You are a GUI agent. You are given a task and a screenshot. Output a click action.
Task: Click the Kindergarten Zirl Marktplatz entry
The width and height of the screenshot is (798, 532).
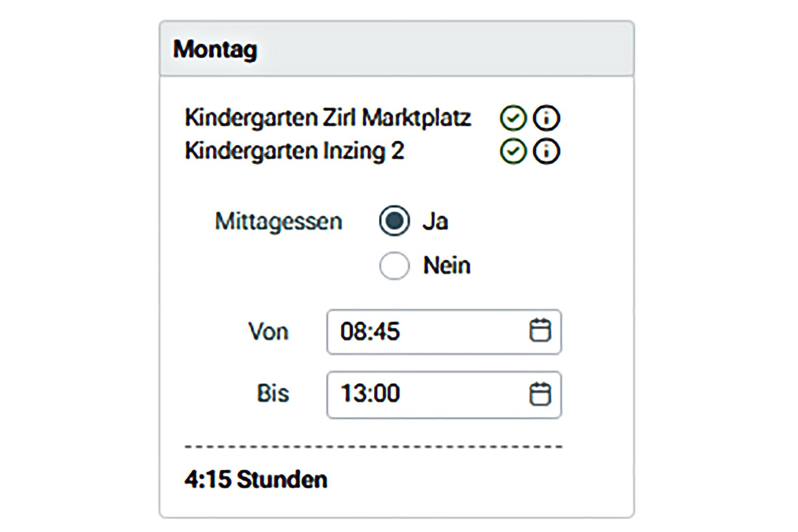point(328,118)
